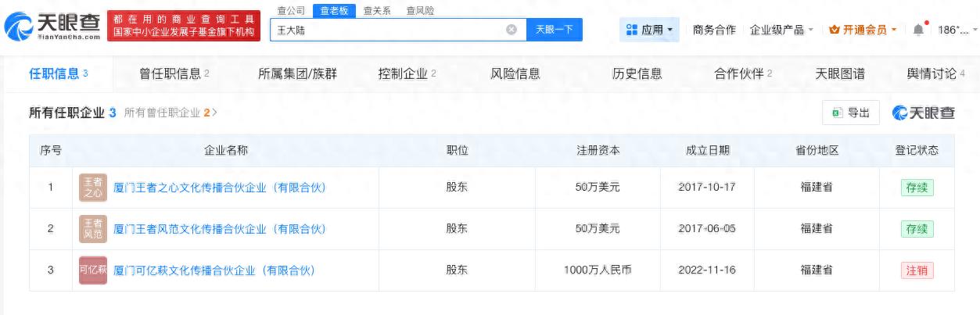980x315 pixels.
Task: Click the 可亿萩 company logo thumbnail
Action: pos(93,270)
